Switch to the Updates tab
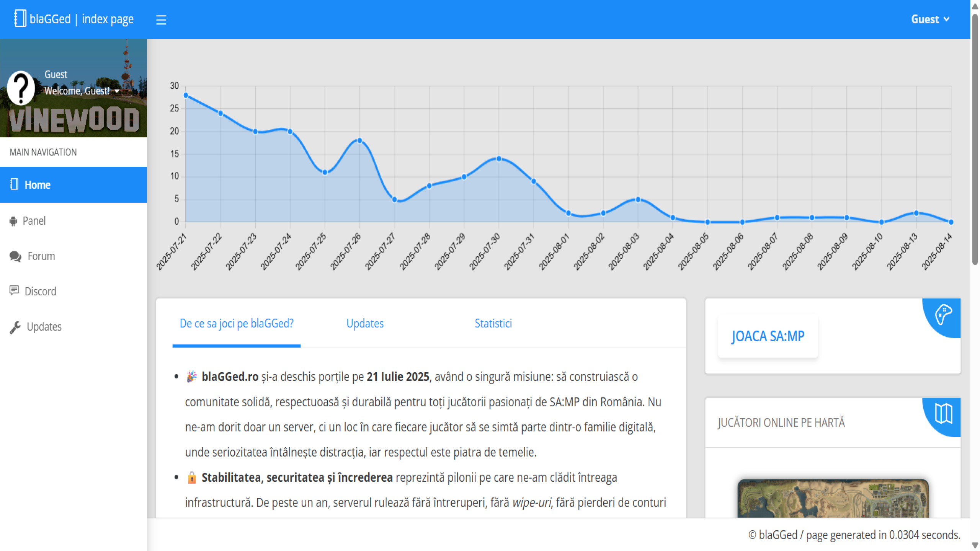Screen dimensions: 980x551 coord(365,324)
